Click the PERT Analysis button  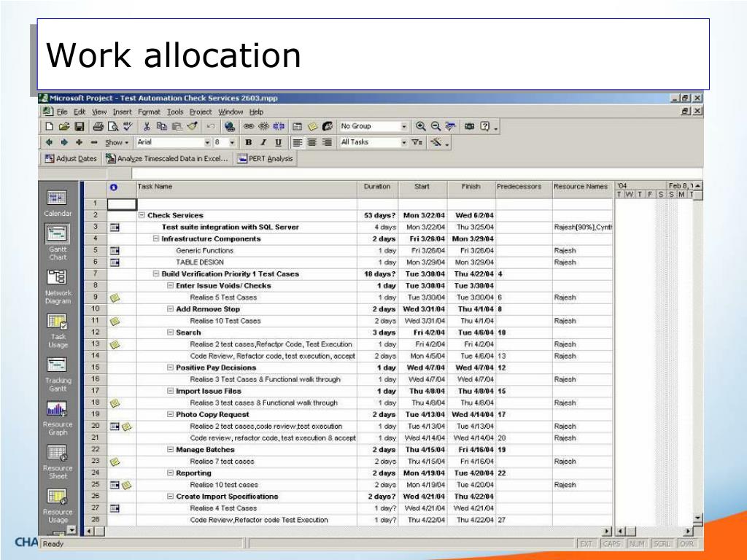pyautogui.click(x=266, y=158)
